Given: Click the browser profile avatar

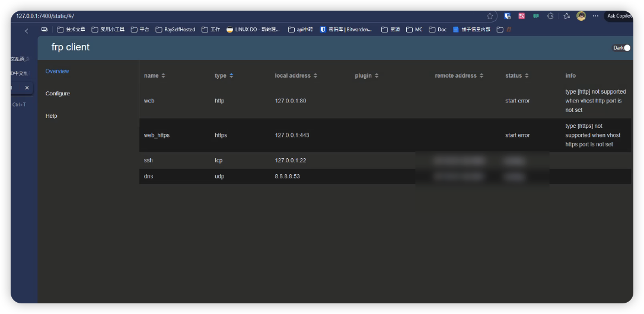Looking at the screenshot, I should click(x=581, y=16).
